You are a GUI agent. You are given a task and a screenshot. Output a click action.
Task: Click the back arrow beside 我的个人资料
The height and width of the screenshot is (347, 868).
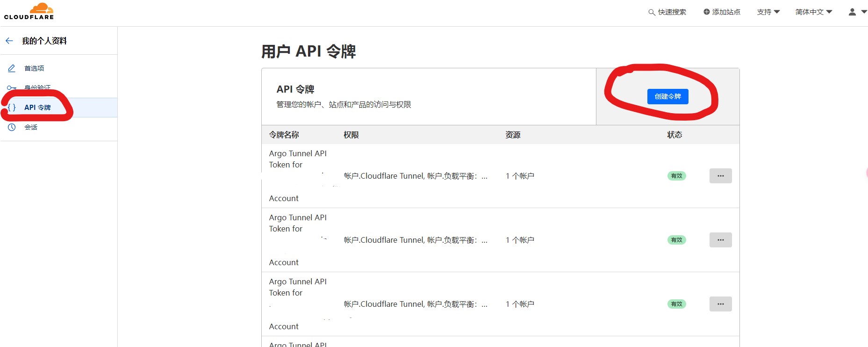pos(9,41)
